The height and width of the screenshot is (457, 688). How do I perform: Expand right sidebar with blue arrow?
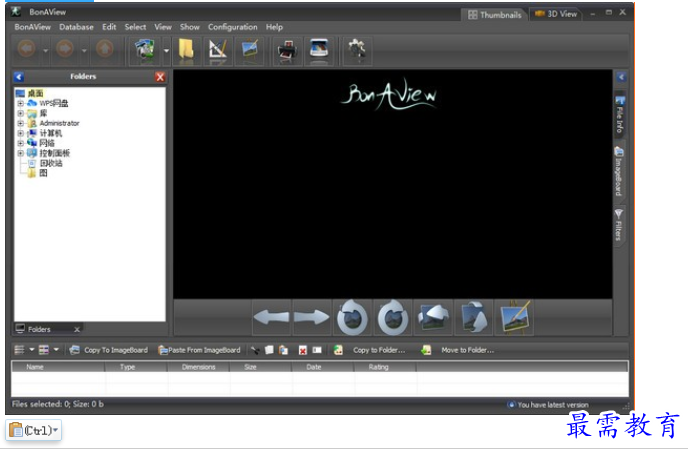pos(621,78)
